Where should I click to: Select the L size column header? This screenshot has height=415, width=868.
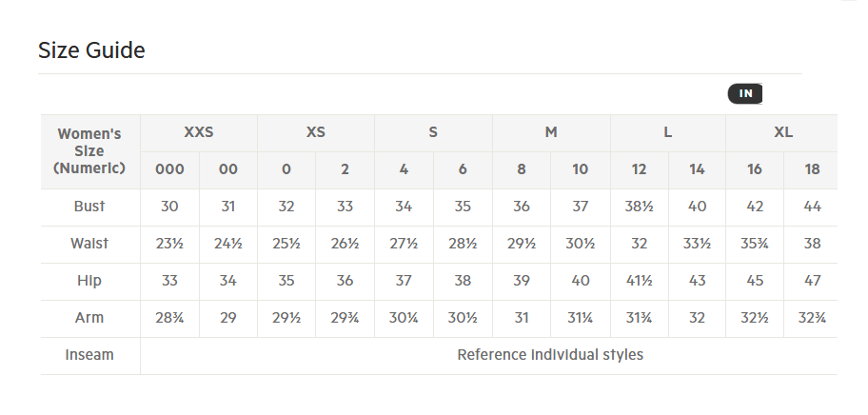click(x=668, y=133)
